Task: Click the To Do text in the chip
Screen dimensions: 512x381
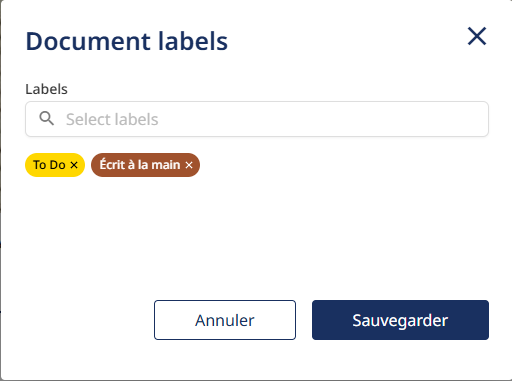Action: tap(49, 165)
